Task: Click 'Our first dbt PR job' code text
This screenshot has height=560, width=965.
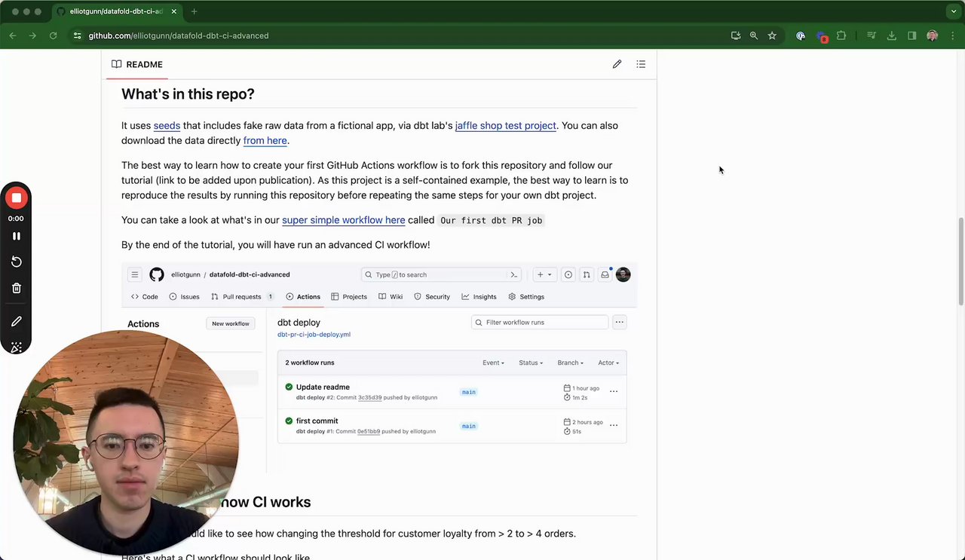Action: pyautogui.click(x=492, y=220)
